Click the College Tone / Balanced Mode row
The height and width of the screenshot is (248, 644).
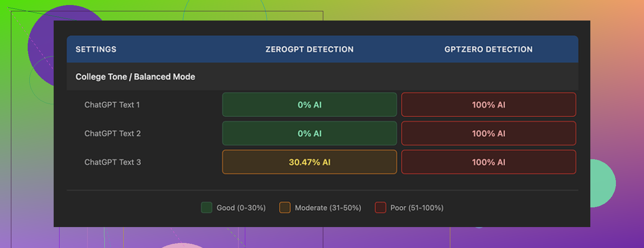pyautogui.click(x=135, y=77)
